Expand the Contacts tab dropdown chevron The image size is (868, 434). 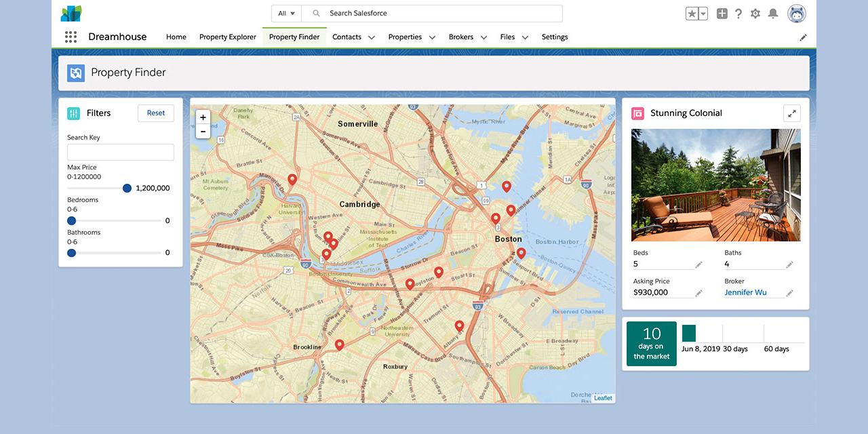point(372,38)
